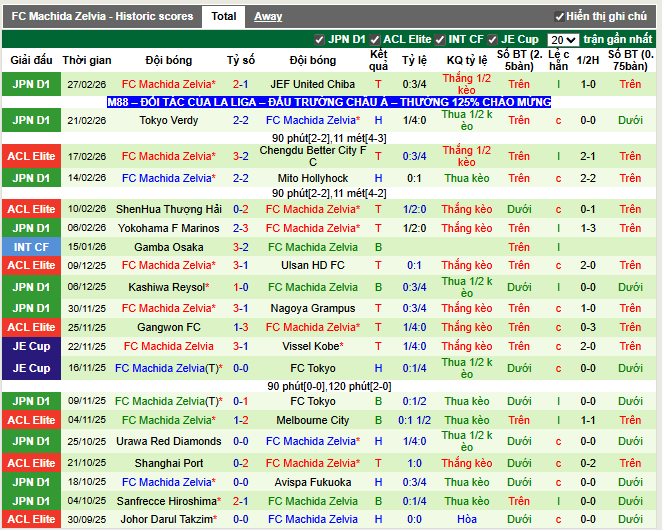Select Kashiwa Reysol team name

169,287
